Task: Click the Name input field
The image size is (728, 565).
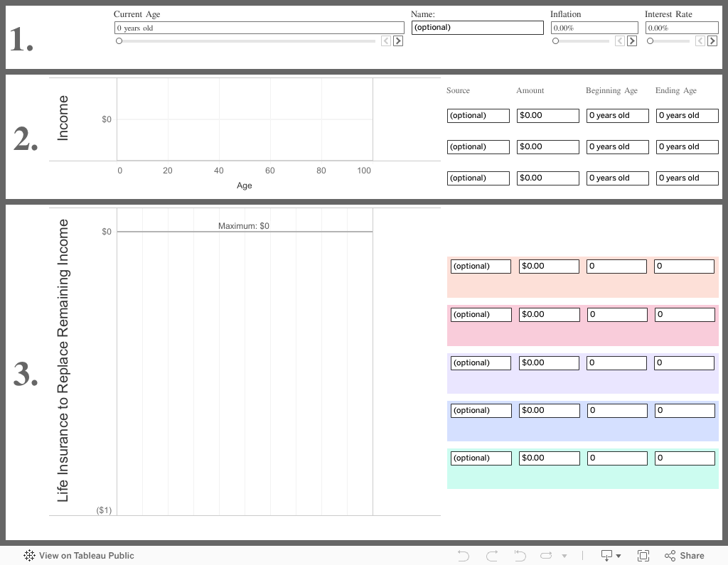Action: 477,28
